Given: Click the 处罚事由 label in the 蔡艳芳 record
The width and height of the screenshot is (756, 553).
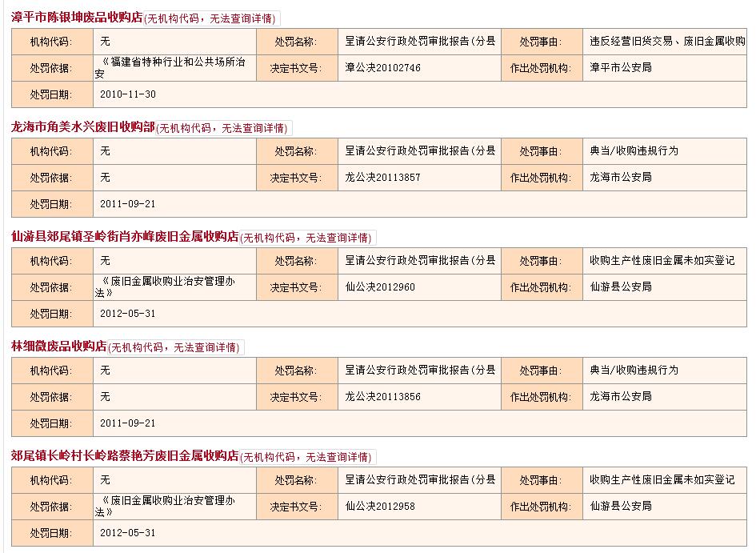Looking at the screenshot, I should 541,480.
